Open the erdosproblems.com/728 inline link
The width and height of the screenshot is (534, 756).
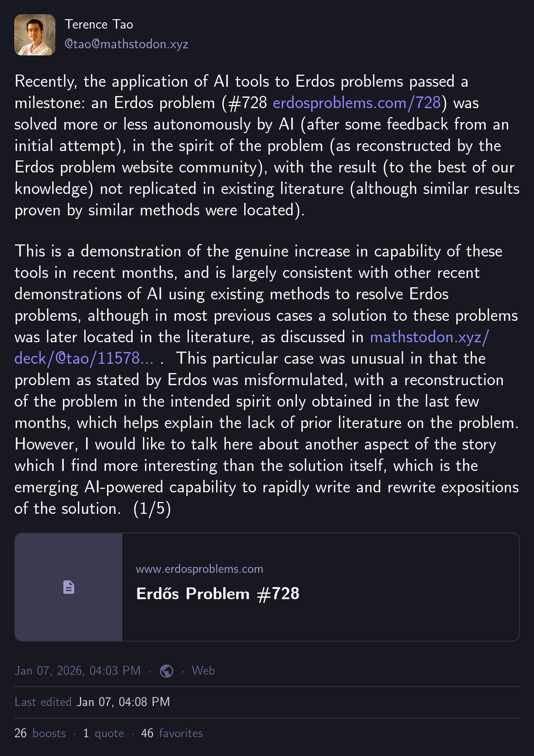[356, 103]
